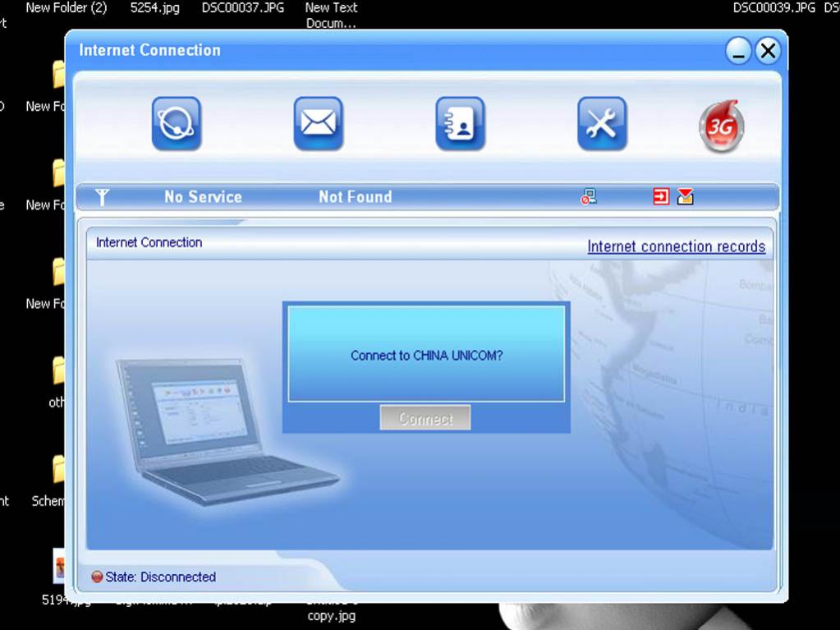Click the red disconnected state indicator
The image size is (840, 630).
pyautogui.click(x=97, y=577)
